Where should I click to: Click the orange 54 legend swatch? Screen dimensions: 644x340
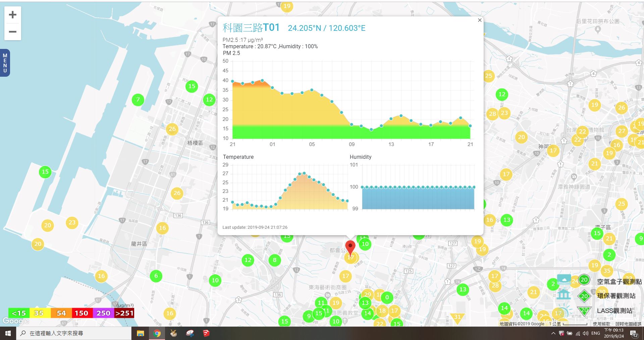pyautogui.click(x=61, y=313)
